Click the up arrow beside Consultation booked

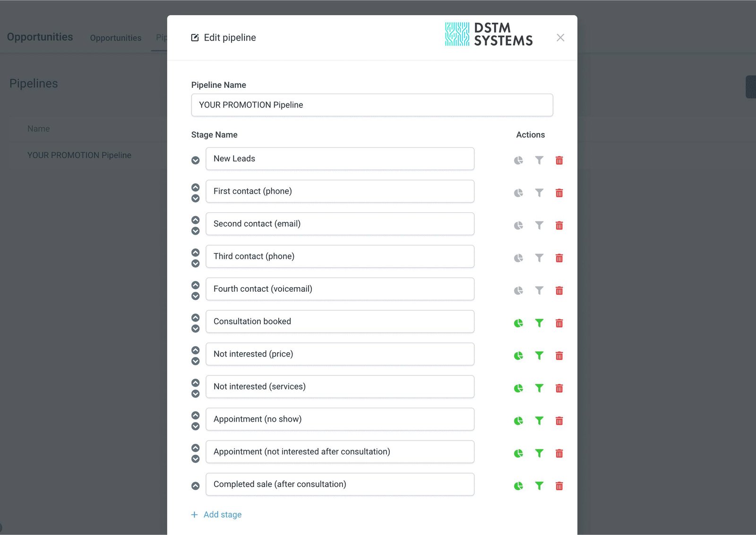[195, 317]
